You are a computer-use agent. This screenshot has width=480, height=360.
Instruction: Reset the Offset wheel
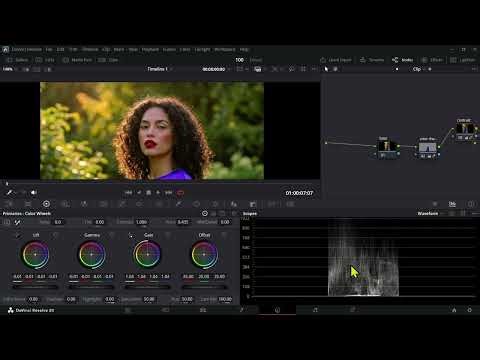pos(224,235)
